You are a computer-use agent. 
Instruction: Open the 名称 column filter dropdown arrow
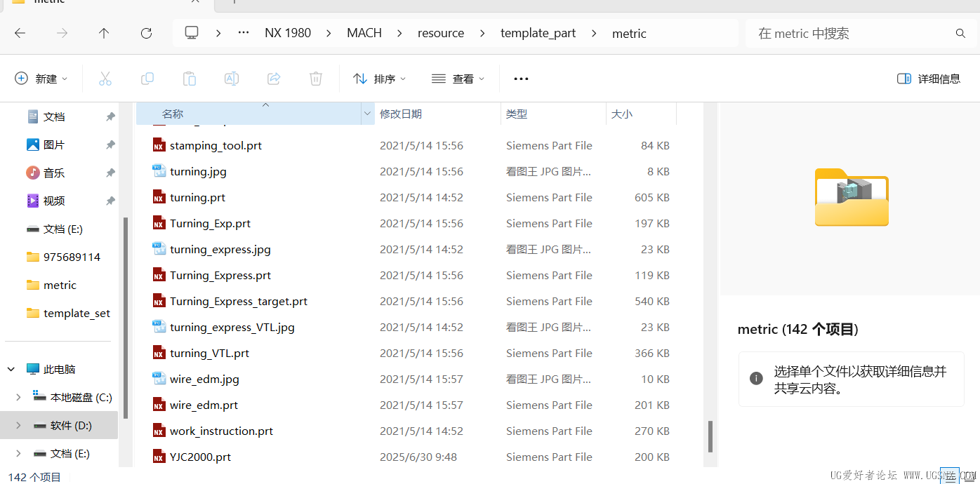367,114
